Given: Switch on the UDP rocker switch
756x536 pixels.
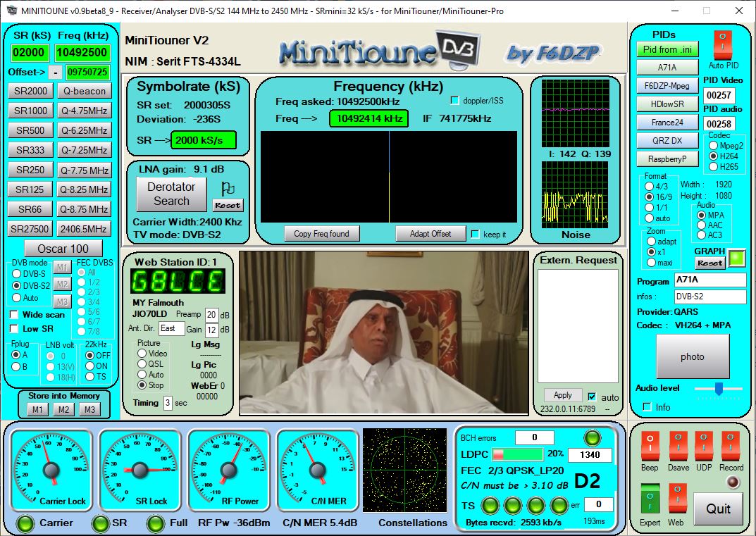Looking at the screenshot, I should (704, 447).
